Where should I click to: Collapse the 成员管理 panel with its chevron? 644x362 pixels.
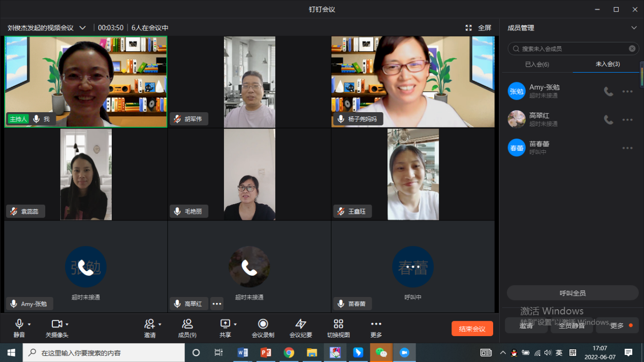pyautogui.click(x=634, y=28)
